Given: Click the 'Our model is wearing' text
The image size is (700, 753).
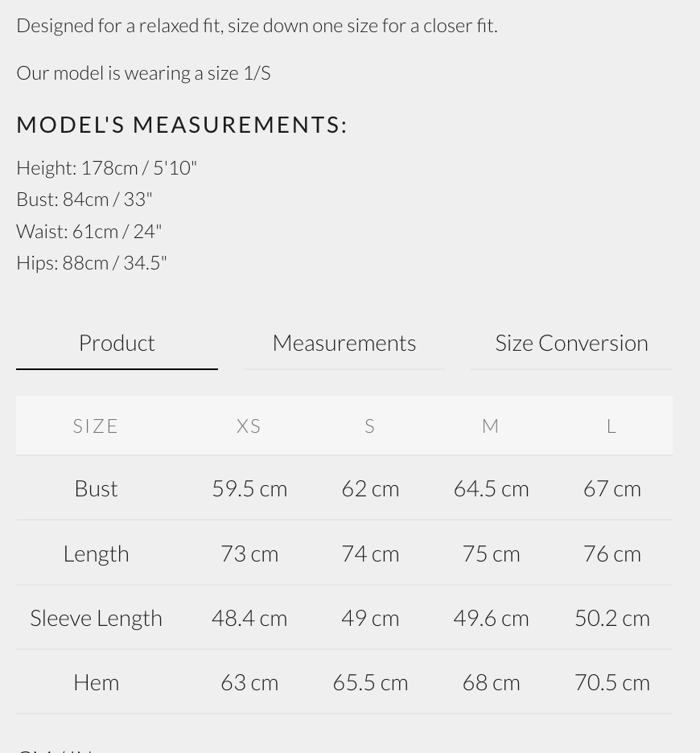Looking at the screenshot, I should pos(143,72).
